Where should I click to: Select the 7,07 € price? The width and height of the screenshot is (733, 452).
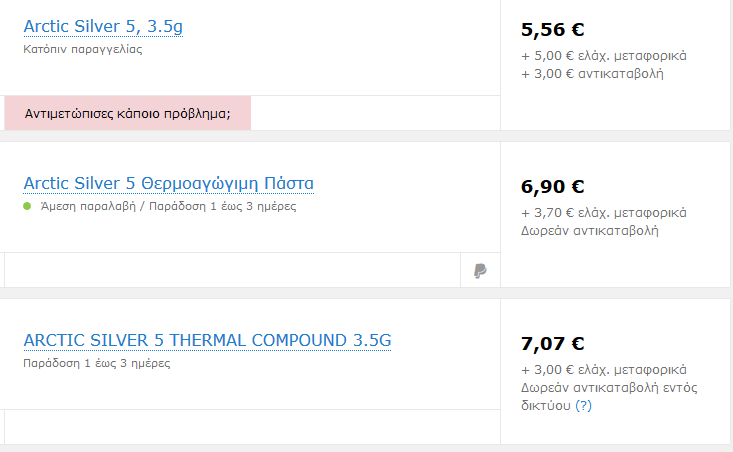553,344
